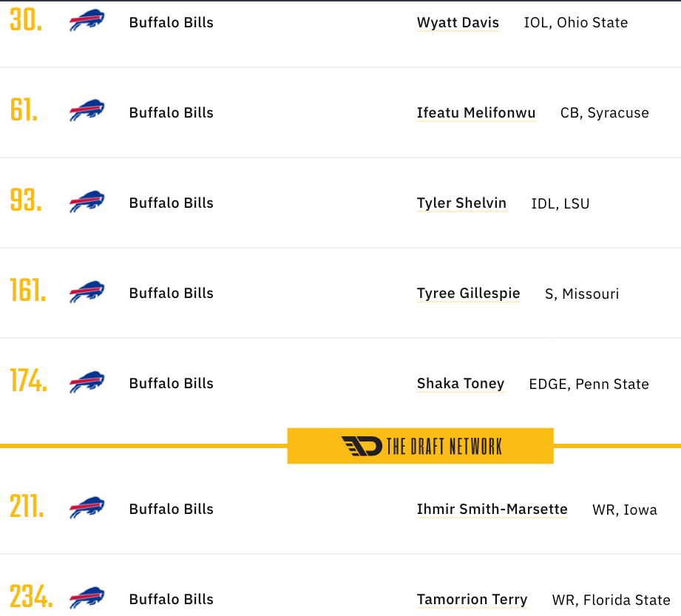The width and height of the screenshot is (681, 616).
Task: Click the Bills logo beside pick 30
Action: pos(87,21)
